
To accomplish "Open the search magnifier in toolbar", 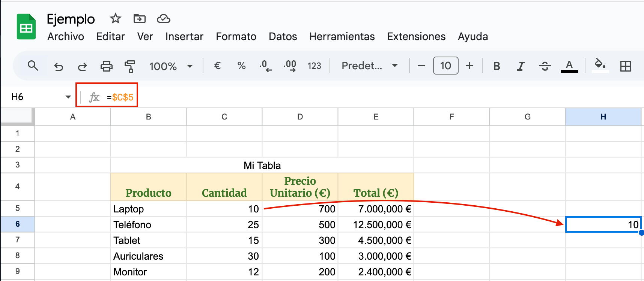I will coord(33,66).
